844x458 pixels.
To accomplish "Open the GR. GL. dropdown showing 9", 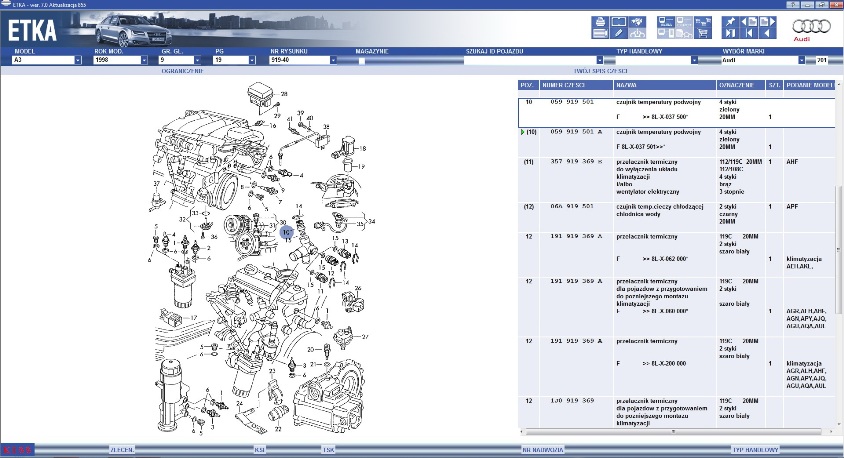I will [198, 60].
